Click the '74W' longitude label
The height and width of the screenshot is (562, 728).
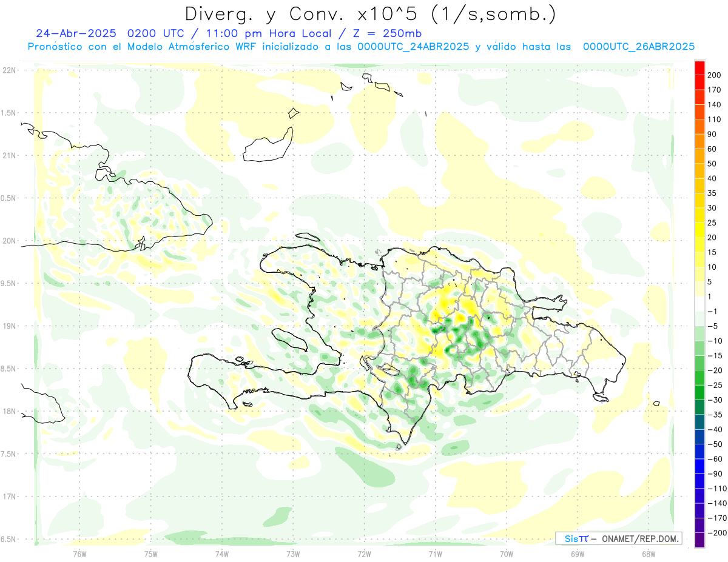point(222,554)
